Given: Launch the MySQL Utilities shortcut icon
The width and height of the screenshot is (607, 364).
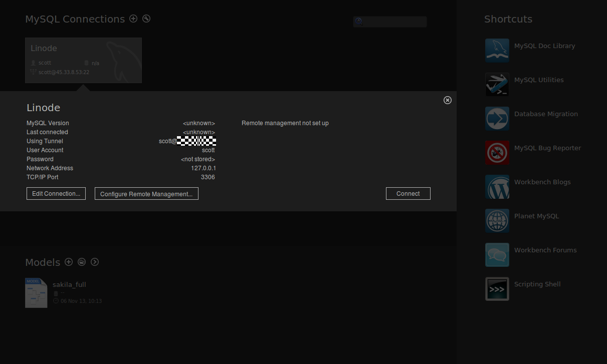Looking at the screenshot, I should click(x=497, y=85).
